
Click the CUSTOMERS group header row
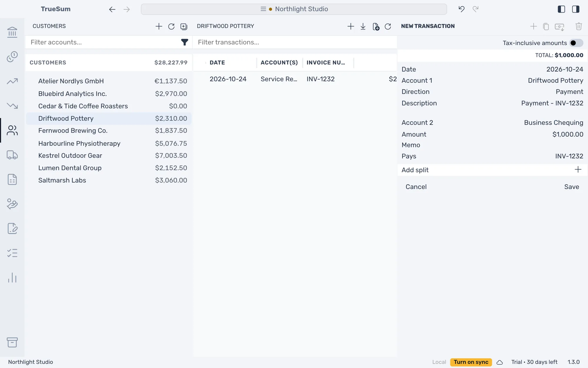pos(108,62)
